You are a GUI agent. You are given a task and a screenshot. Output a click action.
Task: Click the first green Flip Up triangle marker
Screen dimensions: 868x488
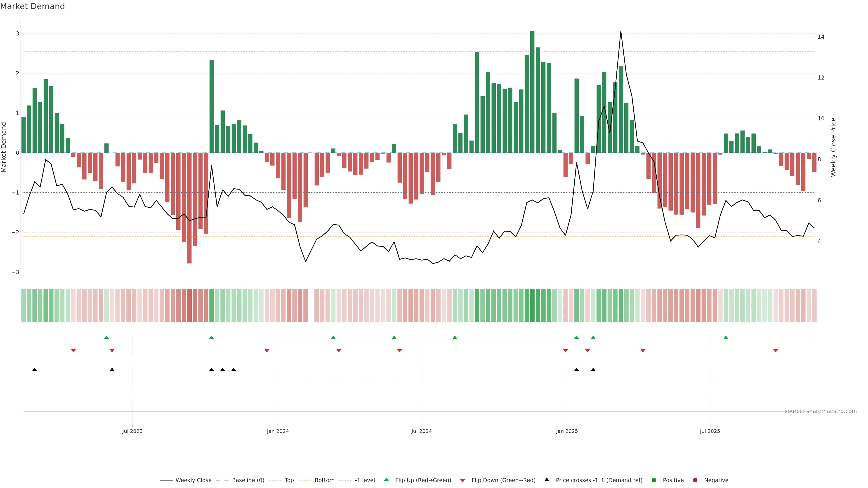(106, 338)
